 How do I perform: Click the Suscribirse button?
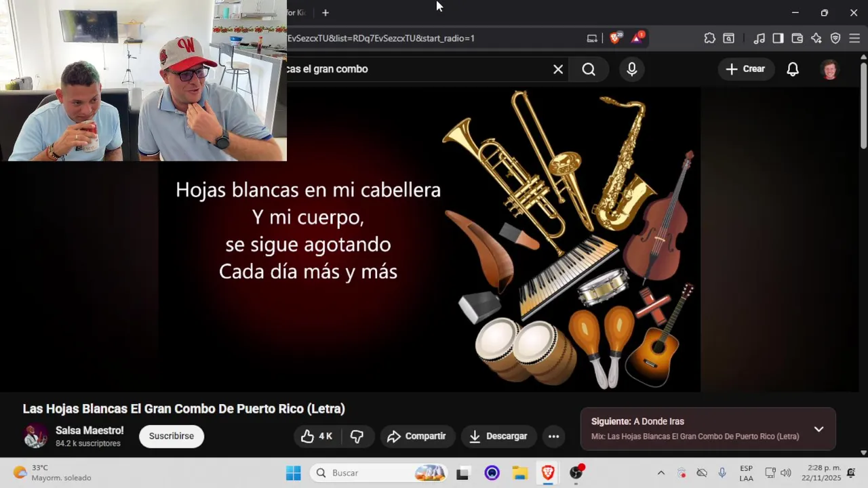tap(172, 436)
